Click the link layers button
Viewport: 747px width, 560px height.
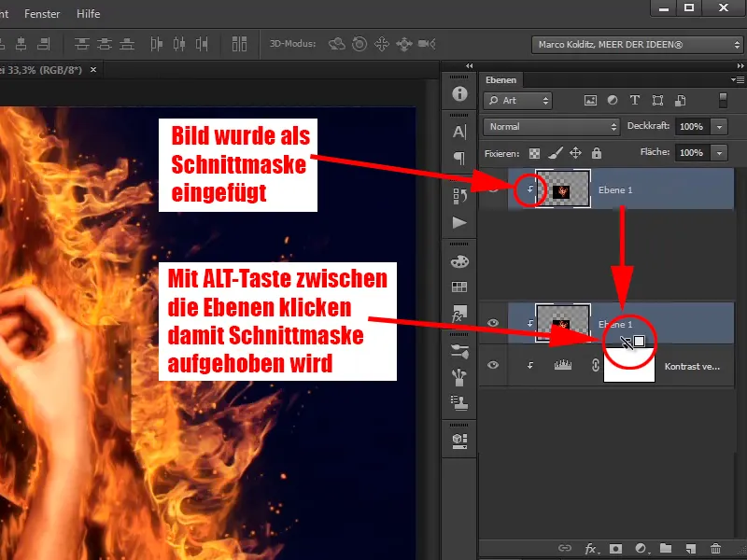(x=565, y=548)
